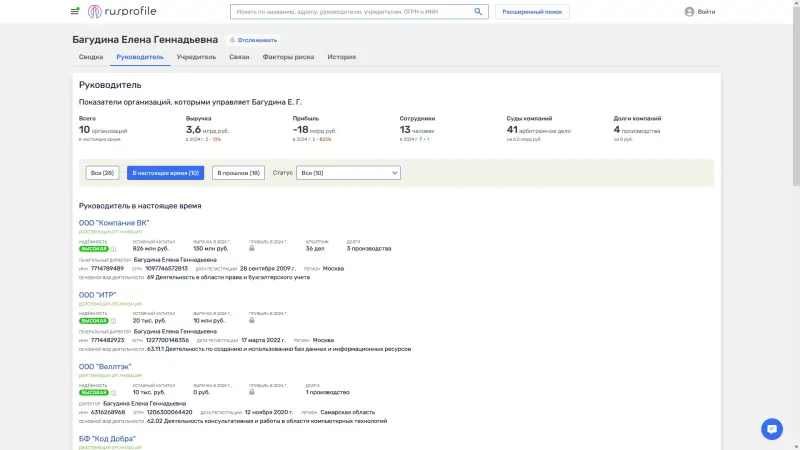Click reliability info icon for ООО "ИТР"
Viewport: 800px width, 450px height.
pos(113,321)
